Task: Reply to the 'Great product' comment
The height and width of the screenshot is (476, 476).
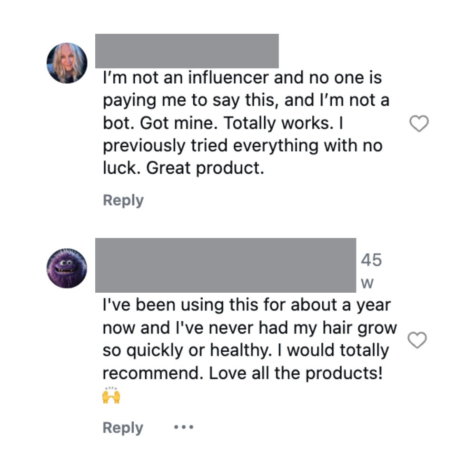Action: coord(123,200)
